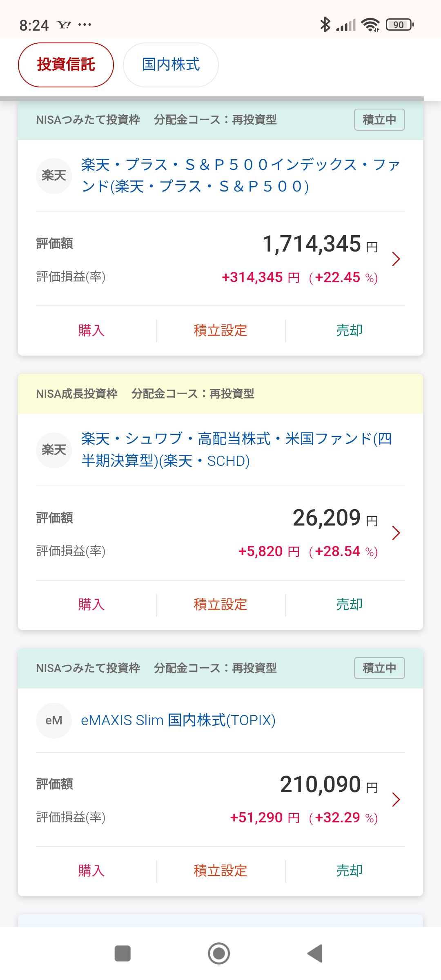
Task: Open the 楽天・プラス・S&P500 fund name link
Action: pos(240,176)
